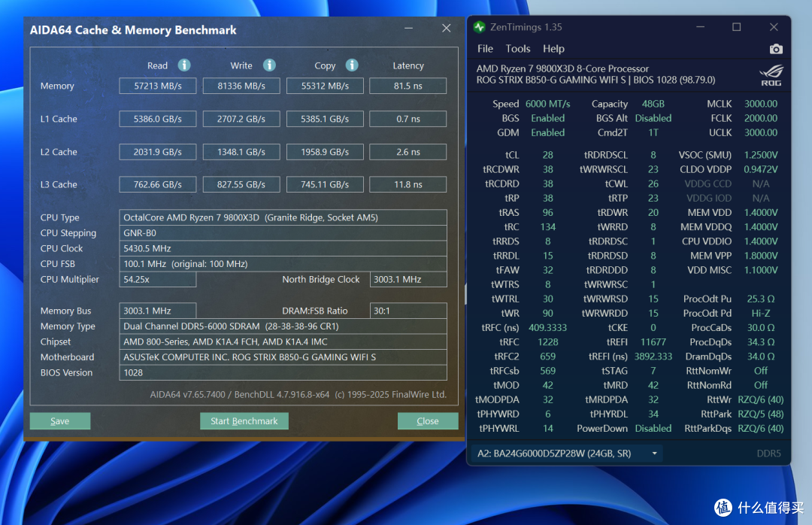Close the ZenTimings window
Screen dimensions: 812x525
click(774, 27)
